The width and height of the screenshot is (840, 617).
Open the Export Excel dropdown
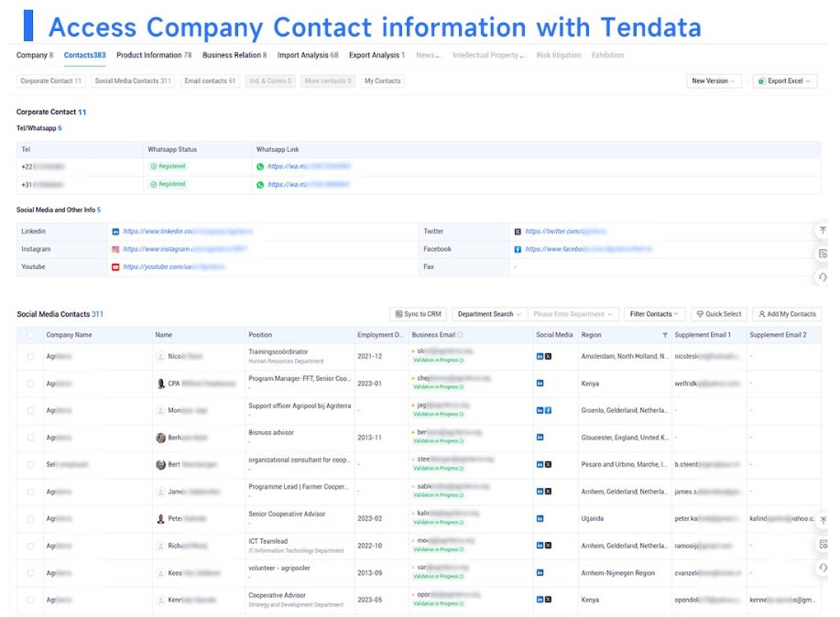(785, 81)
